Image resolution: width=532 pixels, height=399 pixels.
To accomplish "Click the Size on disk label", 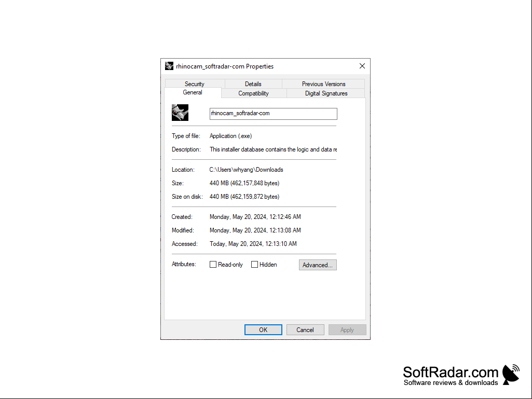I will (187, 197).
